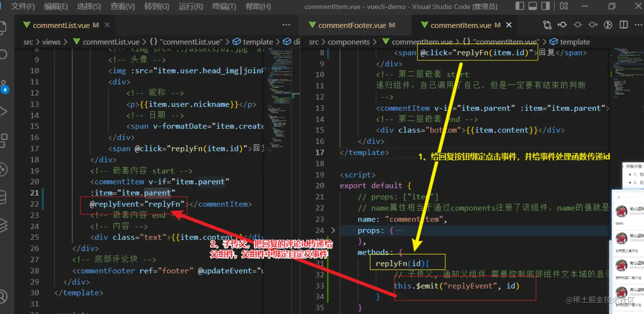Image resolution: width=644 pixels, height=314 pixels.
Task: Click '<!-- 昵称 -->' comment in left editor
Action: coord(155,93)
